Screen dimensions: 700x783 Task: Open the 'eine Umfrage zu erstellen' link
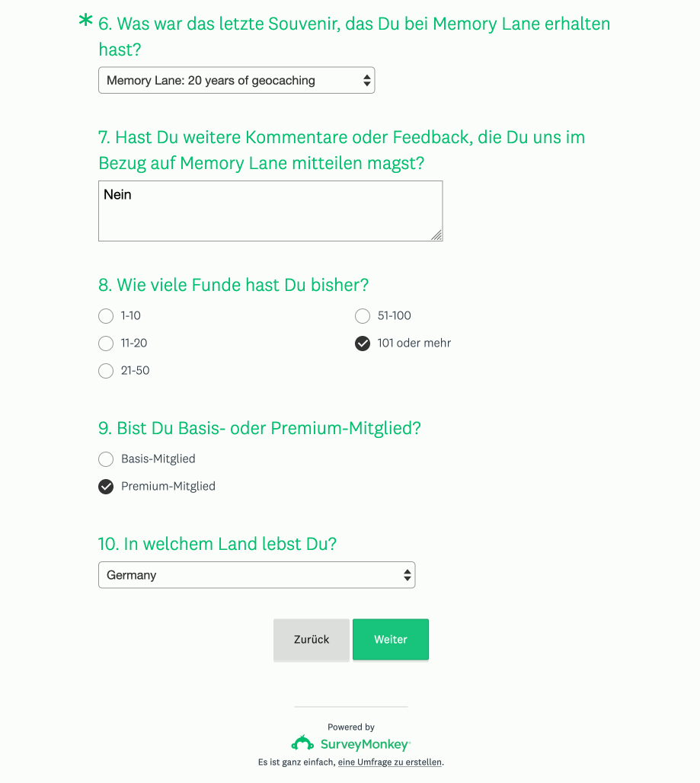pos(390,762)
